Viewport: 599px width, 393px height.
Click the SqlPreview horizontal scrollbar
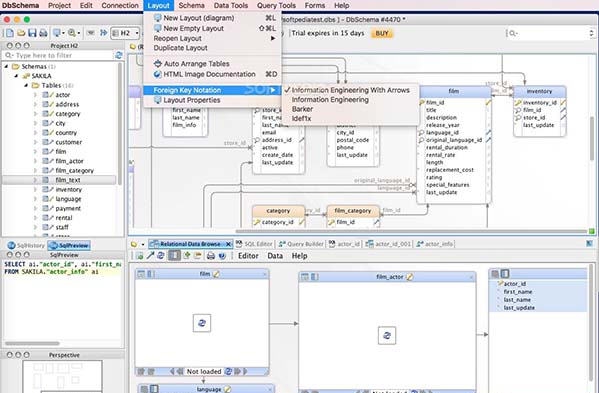[x=32, y=343]
